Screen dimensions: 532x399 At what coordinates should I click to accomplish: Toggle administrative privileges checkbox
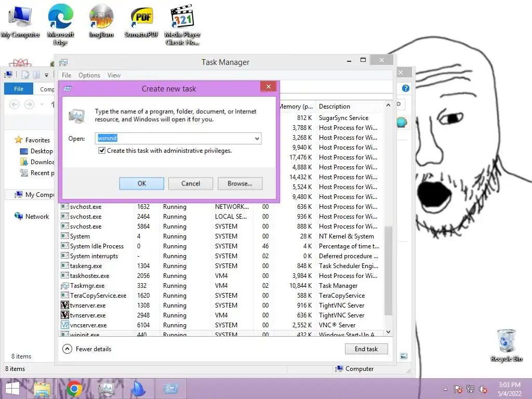pyautogui.click(x=102, y=150)
